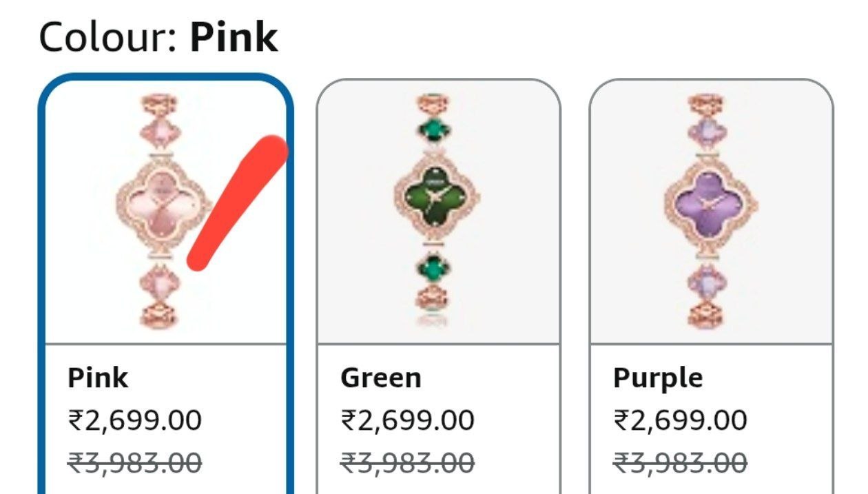Click the purple clover-shaped watch dial

pyautogui.click(x=711, y=200)
